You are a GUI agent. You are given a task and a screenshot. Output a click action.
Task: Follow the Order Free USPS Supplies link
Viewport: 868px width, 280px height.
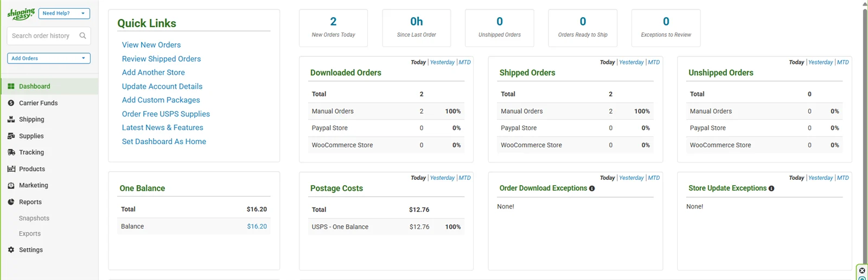(x=165, y=114)
